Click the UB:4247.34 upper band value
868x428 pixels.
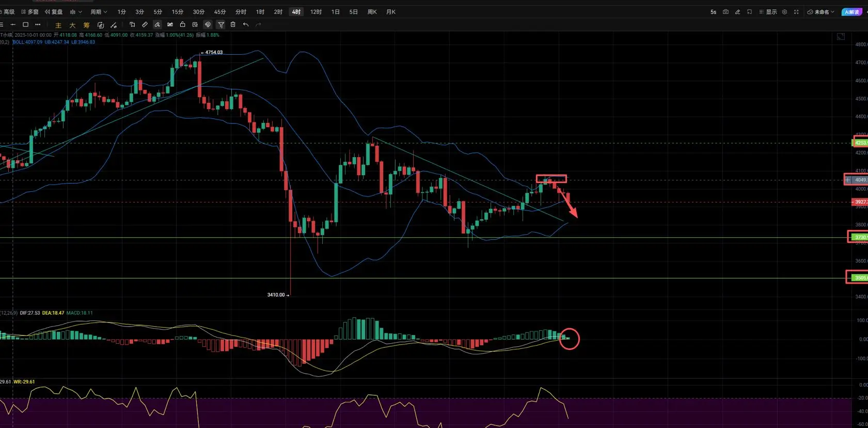coord(57,42)
